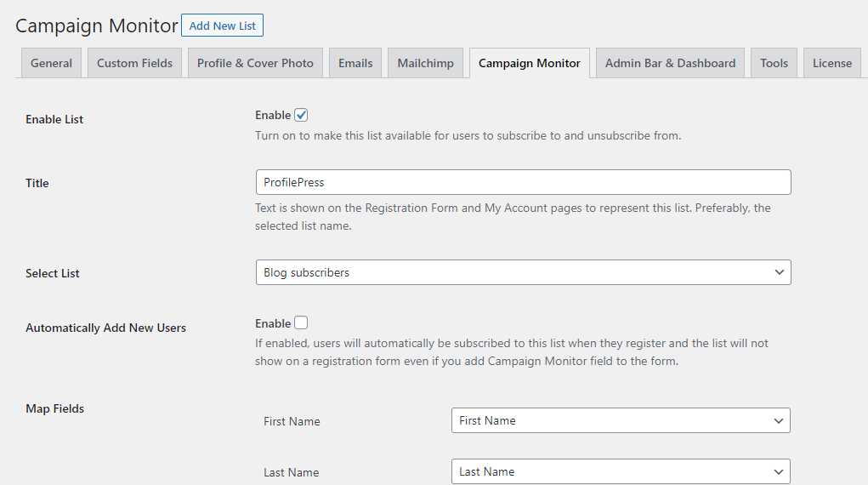Open the Profile & Cover Photo tab
The width and height of the screenshot is (868, 485).
coord(255,63)
